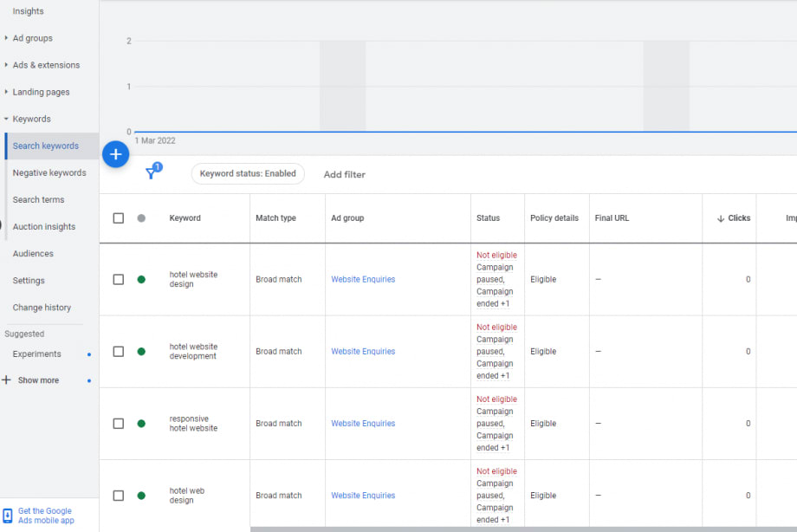This screenshot has width=797, height=532.
Task: Open Negative keywords page
Action: (49, 173)
